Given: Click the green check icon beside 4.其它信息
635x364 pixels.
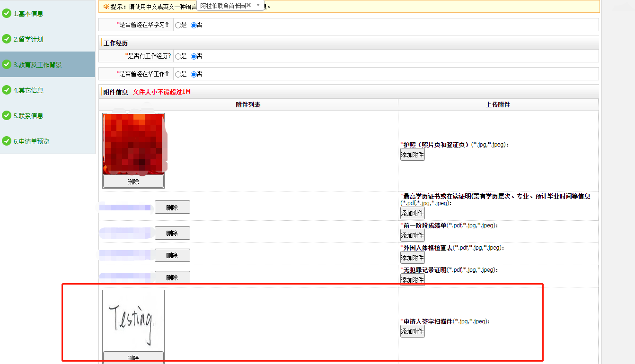Looking at the screenshot, I should (x=7, y=90).
